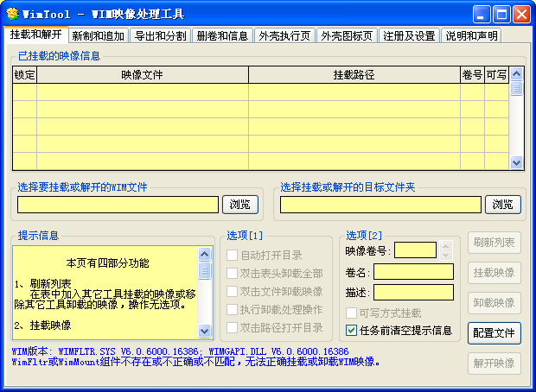Decrease 映像卷号 with the spinner down arrow
This screenshot has height=392, width=536.
point(445,255)
